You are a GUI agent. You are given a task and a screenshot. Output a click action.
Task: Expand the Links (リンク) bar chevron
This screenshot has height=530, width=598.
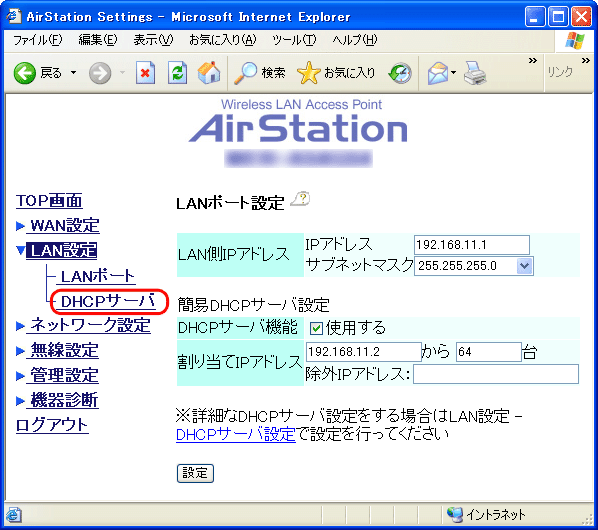pos(585,61)
